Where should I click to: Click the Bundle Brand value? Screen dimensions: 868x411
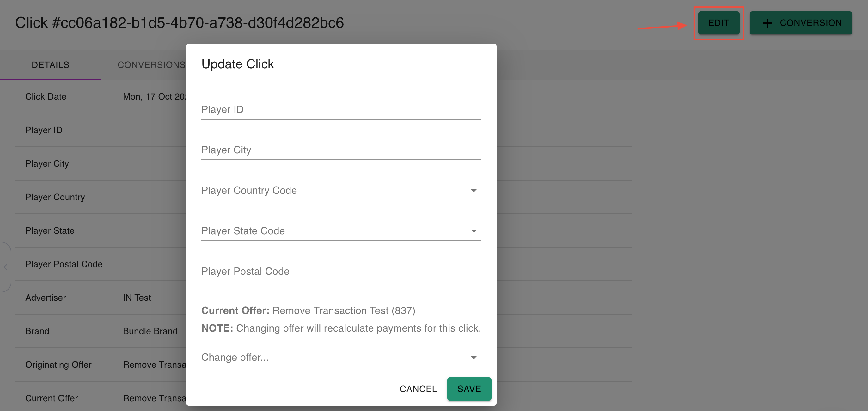(150, 331)
